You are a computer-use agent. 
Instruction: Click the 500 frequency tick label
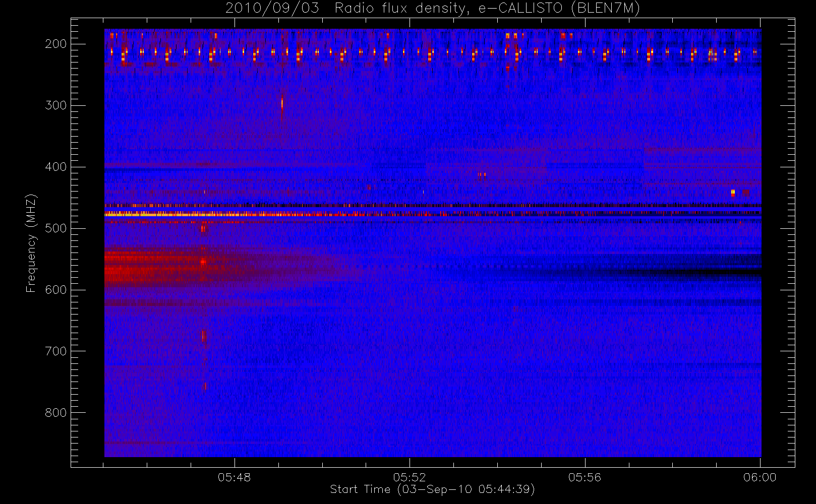coord(56,228)
